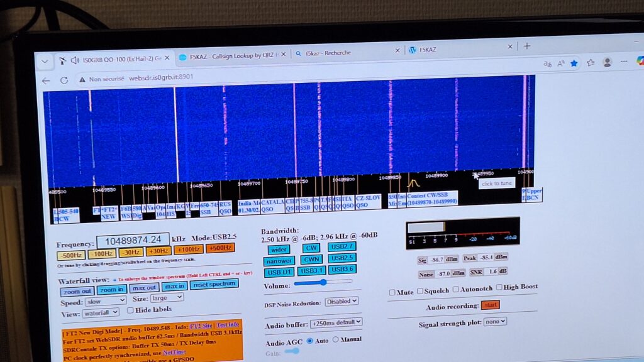Click the browser back arrow

click(x=46, y=80)
